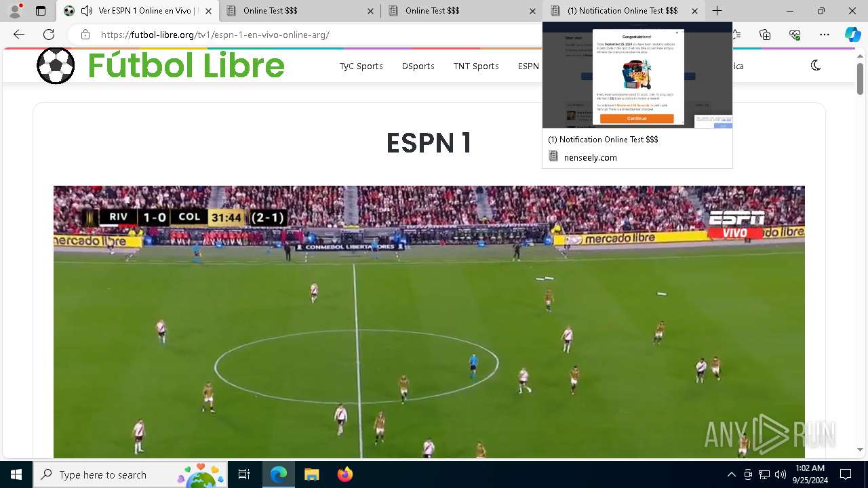Click the page vertical scrollbar thumb
Viewport: 868px width, 488px height.
(x=860, y=79)
